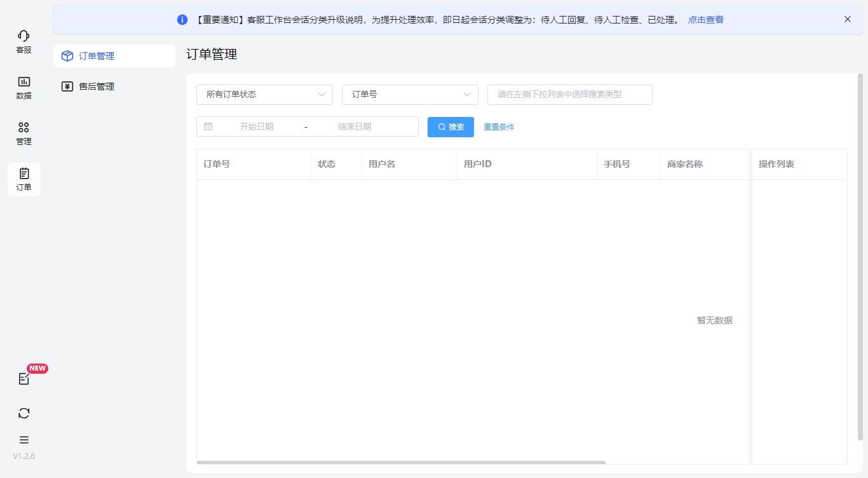Open the hamburger menu icon above version
The image size is (868, 478).
(24, 440)
